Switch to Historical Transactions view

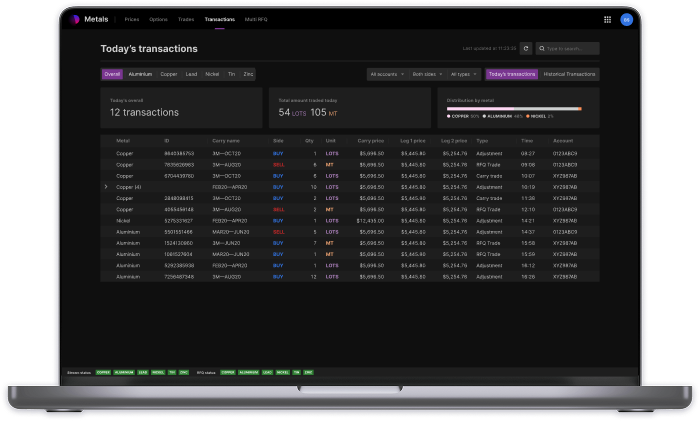coord(569,74)
